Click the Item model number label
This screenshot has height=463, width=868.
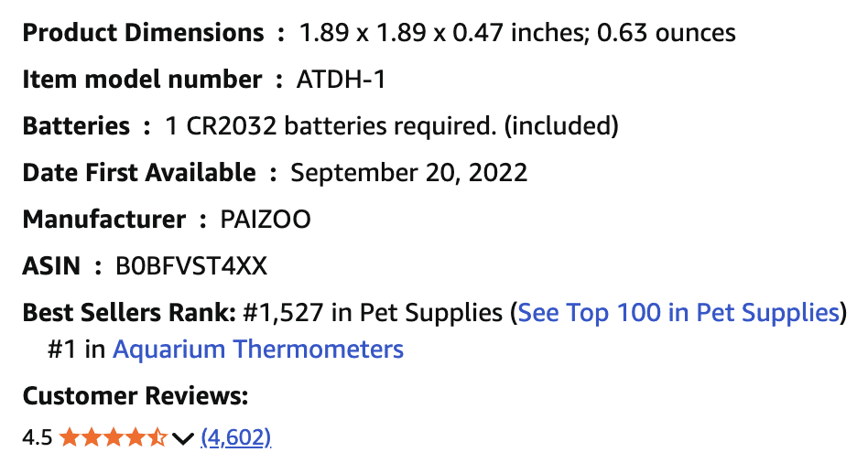point(142,80)
